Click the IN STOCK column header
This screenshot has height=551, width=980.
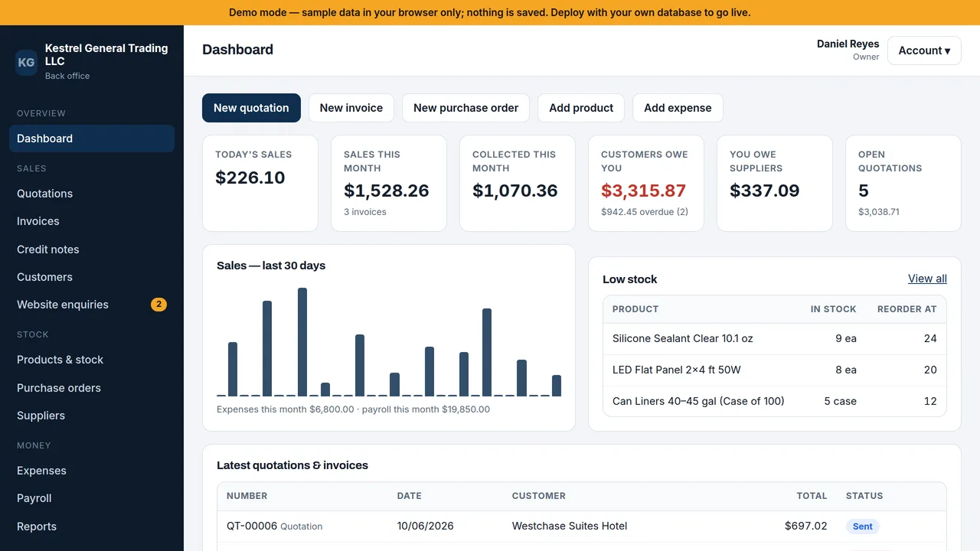tap(834, 309)
